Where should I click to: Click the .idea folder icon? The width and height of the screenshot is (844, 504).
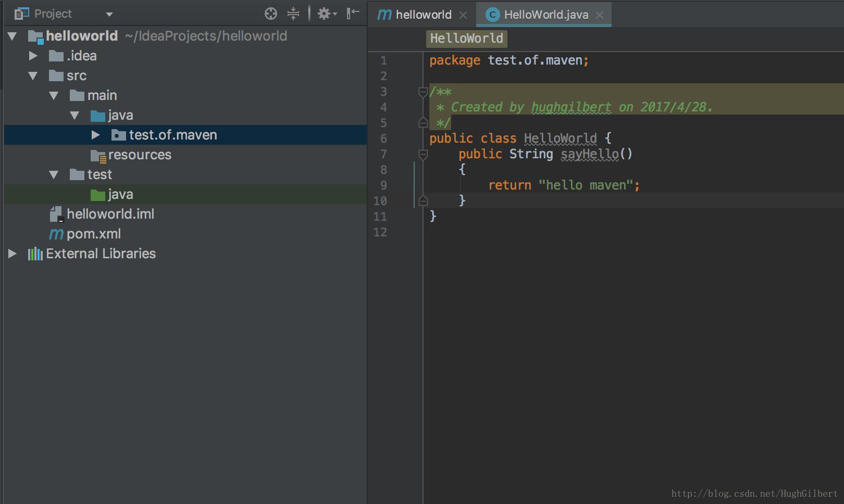tap(56, 56)
